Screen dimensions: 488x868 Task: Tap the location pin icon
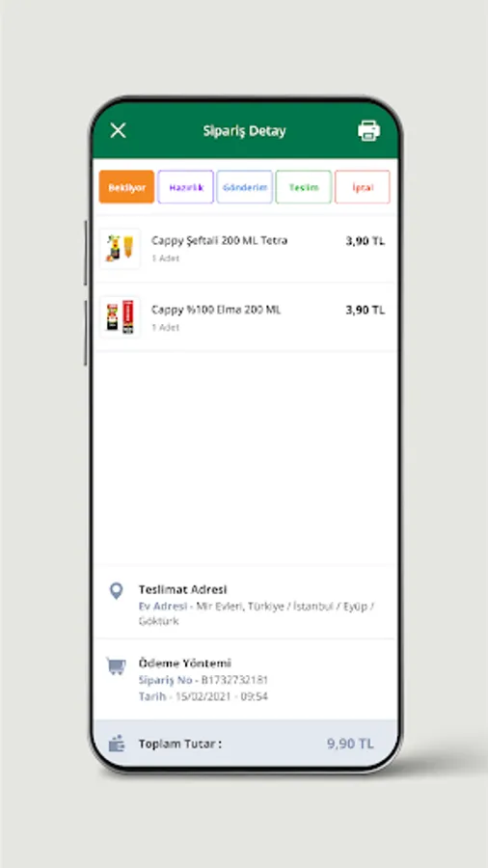point(116,591)
